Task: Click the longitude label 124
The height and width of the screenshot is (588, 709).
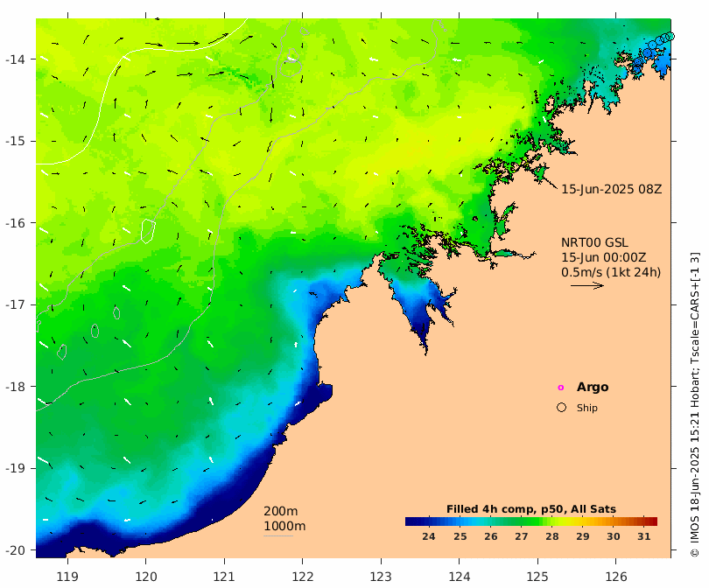Action: (x=460, y=577)
